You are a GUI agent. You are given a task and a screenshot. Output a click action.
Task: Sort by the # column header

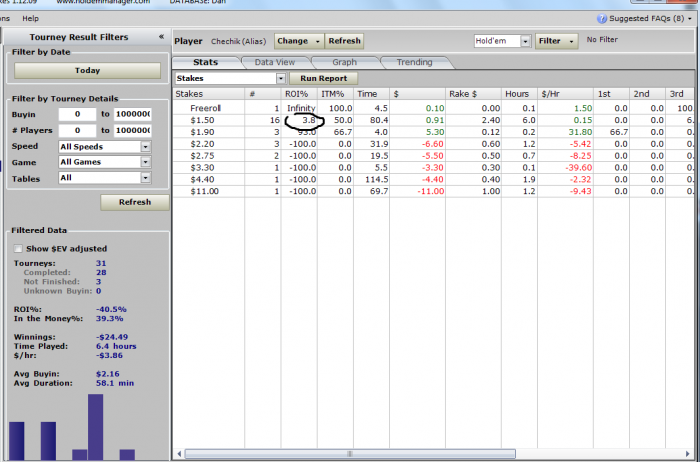click(x=262, y=94)
